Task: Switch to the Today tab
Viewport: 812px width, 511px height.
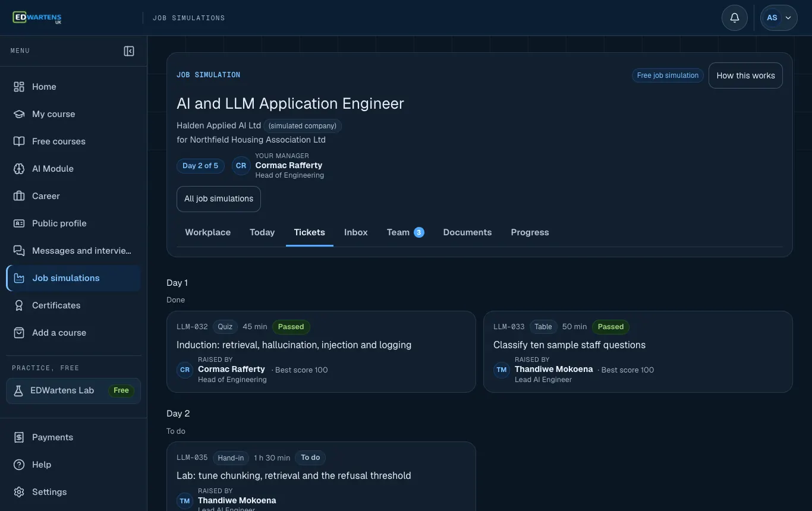Action: [262, 232]
